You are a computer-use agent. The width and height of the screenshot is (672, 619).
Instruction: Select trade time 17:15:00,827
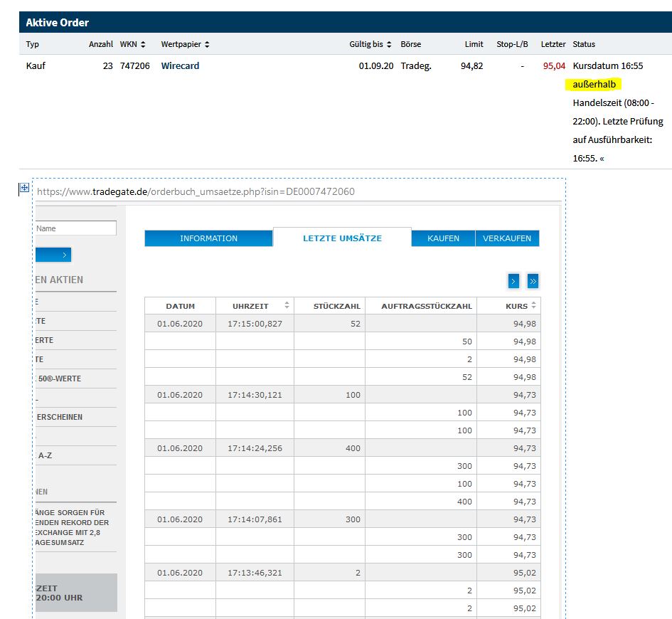pos(255,324)
